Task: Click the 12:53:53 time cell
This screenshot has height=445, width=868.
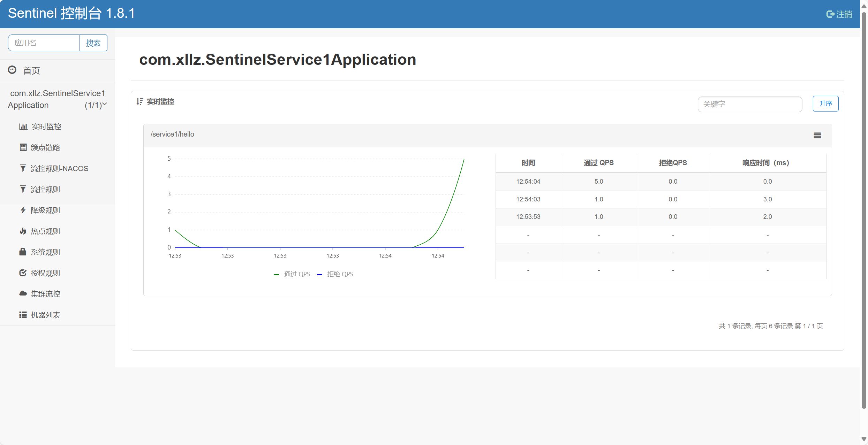Action: tap(528, 217)
